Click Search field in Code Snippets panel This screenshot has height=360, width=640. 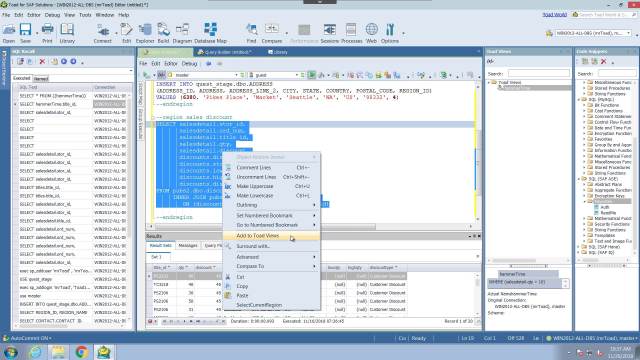[x=617, y=74]
